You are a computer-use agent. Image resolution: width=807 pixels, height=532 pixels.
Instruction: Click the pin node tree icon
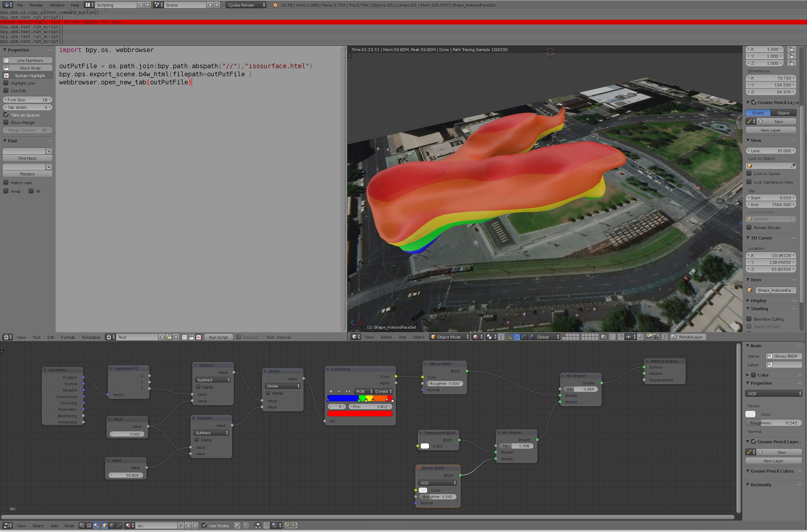(237, 525)
